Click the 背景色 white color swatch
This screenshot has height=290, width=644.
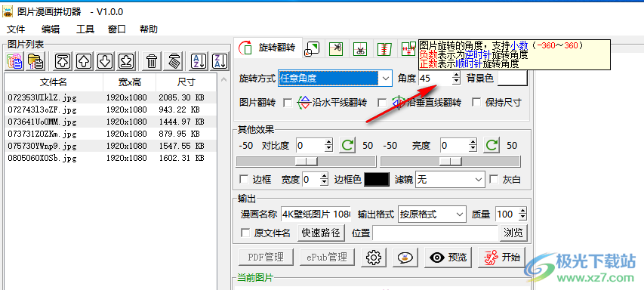(512, 78)
